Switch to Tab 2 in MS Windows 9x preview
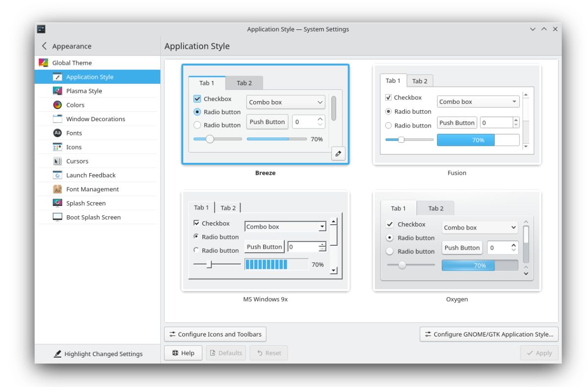588x387 pixels. pyautogui.click(x=228, y=208)
